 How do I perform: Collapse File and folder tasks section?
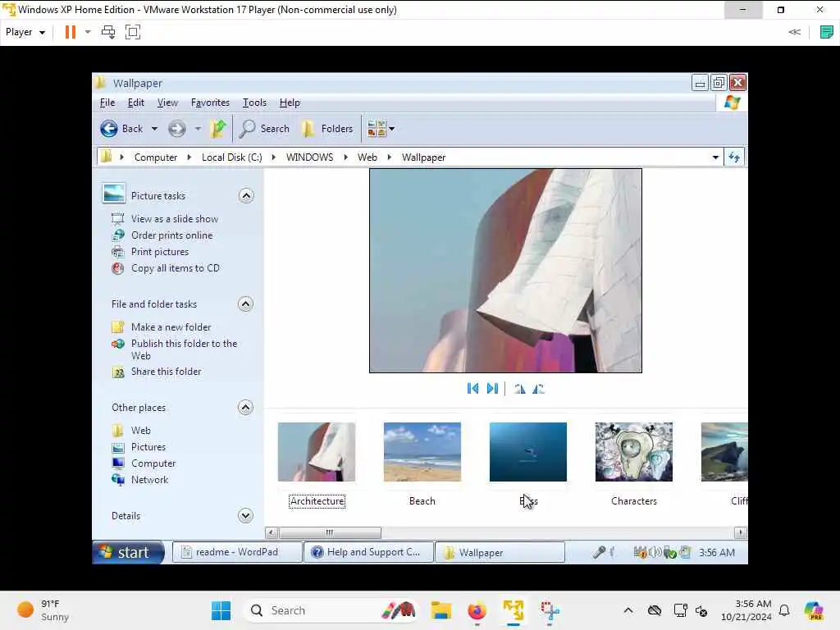point(245,304)
